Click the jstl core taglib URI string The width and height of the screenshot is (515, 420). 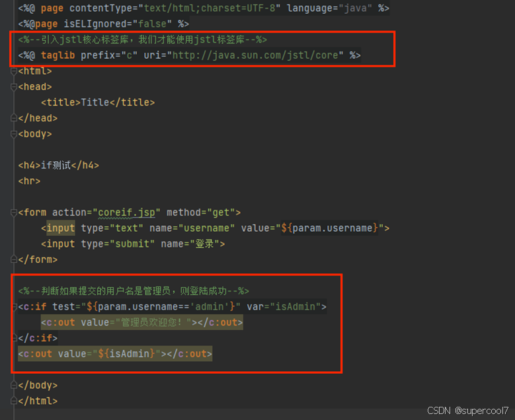tap(255, 55)
